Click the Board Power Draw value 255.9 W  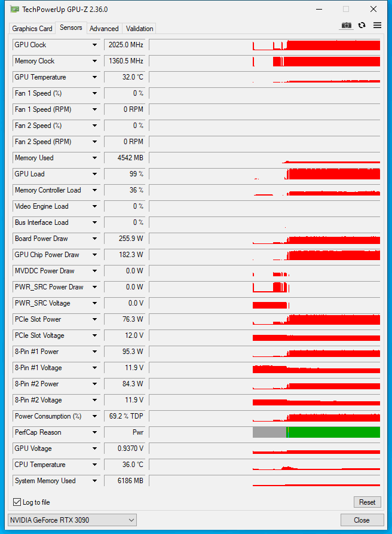(125, 239)
